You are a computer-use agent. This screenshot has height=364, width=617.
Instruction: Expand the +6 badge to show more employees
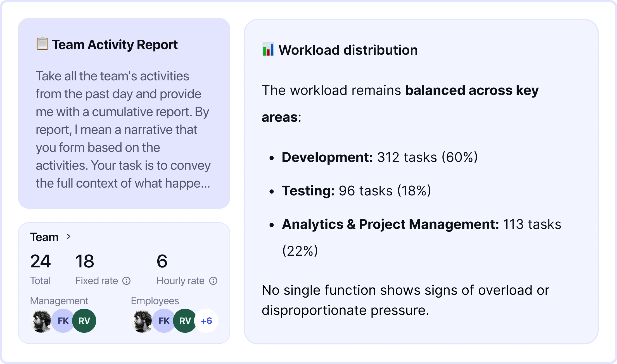click(x=206, y=321)
